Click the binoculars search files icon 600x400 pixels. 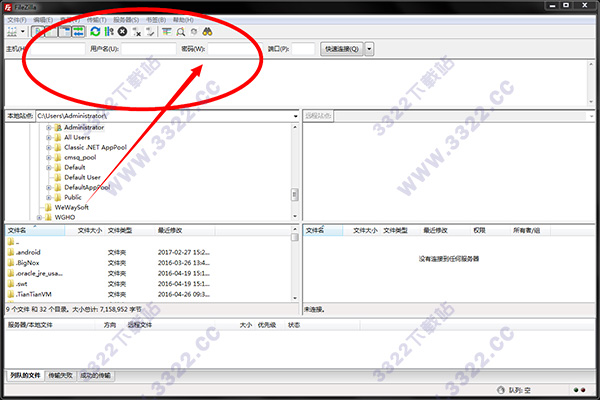pos(207,32)
